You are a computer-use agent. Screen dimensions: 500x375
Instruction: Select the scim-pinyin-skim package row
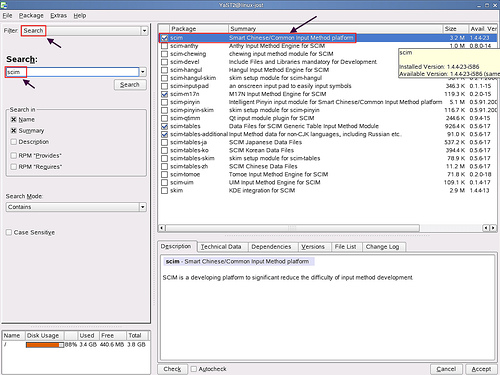328,110
